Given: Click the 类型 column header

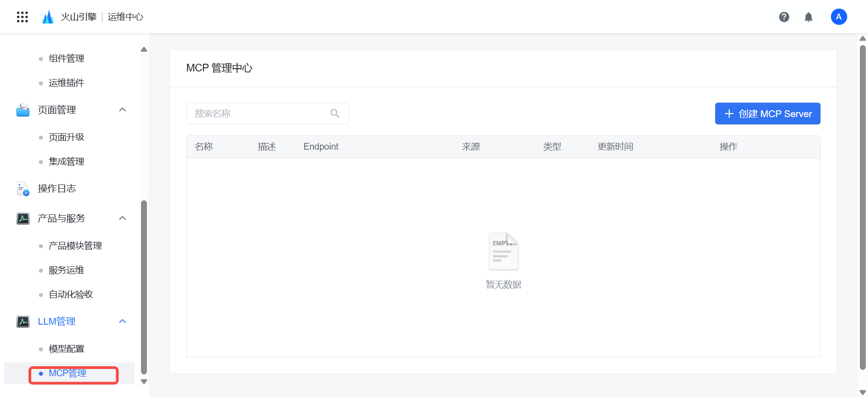Looking at the screenshot, I should point(552,147).
